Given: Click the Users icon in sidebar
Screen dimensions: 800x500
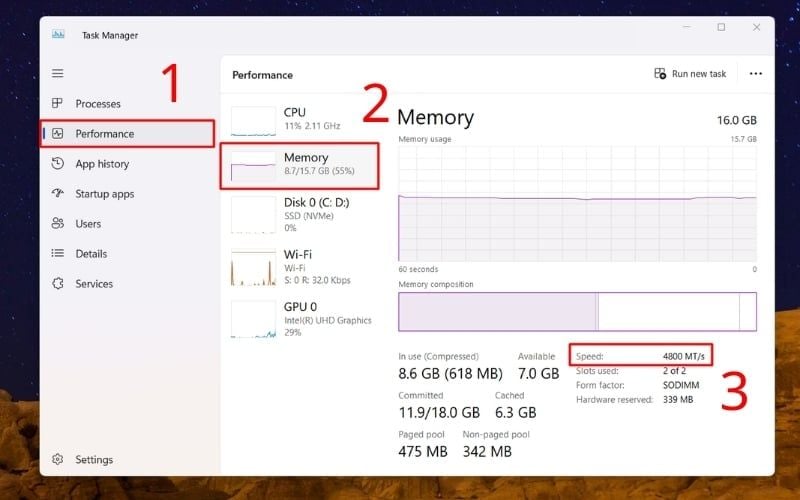Looking at the screenshot, I should point(57,224).
